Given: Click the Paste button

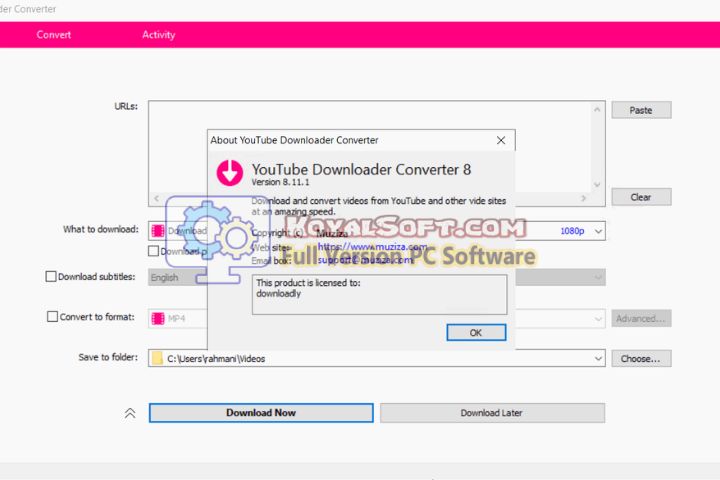Looking at the screenshot, I should tap(641, 110).
